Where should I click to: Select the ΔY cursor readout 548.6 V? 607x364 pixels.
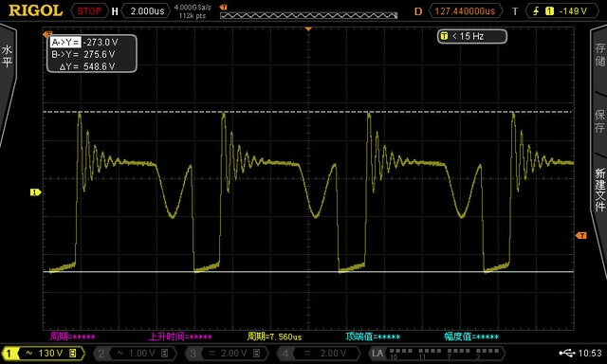pyautogui.click(x=87, y=66)
